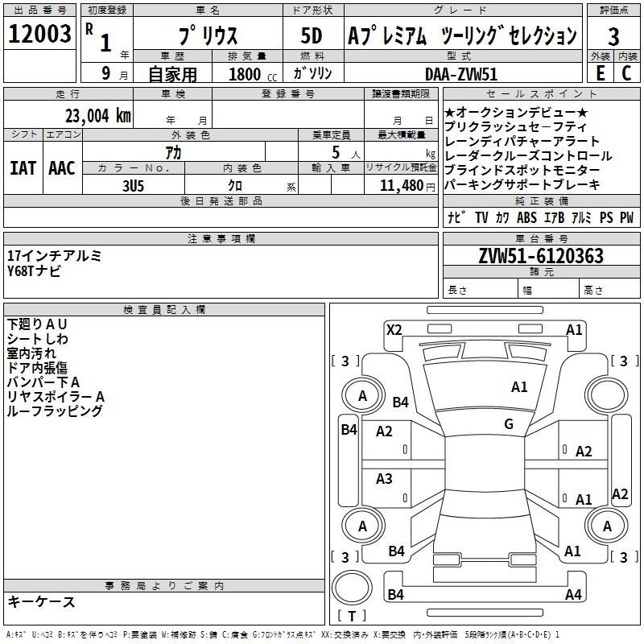The image size is (644, 644).
Task: Click the spare tire circle above T
Action: tap(352, 588)
